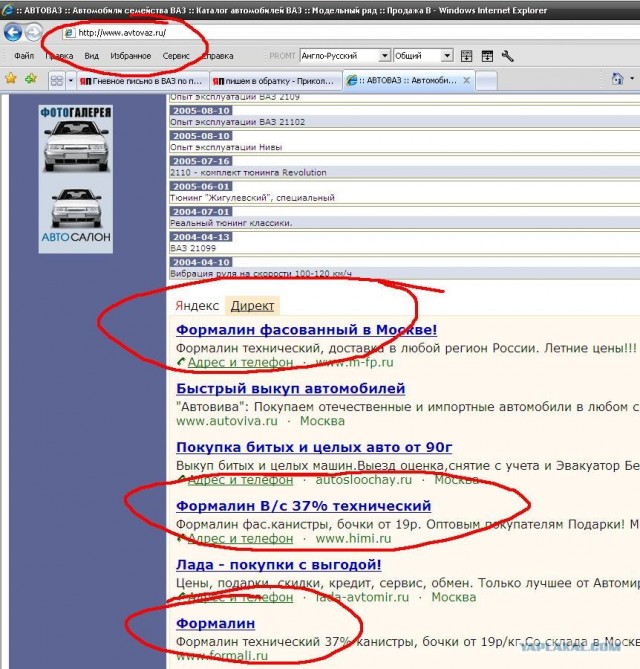The width and height of the screenshot is (640, 669).
Task: Open PROMT settings wrench icon
Action: click(x=507, y=56)
